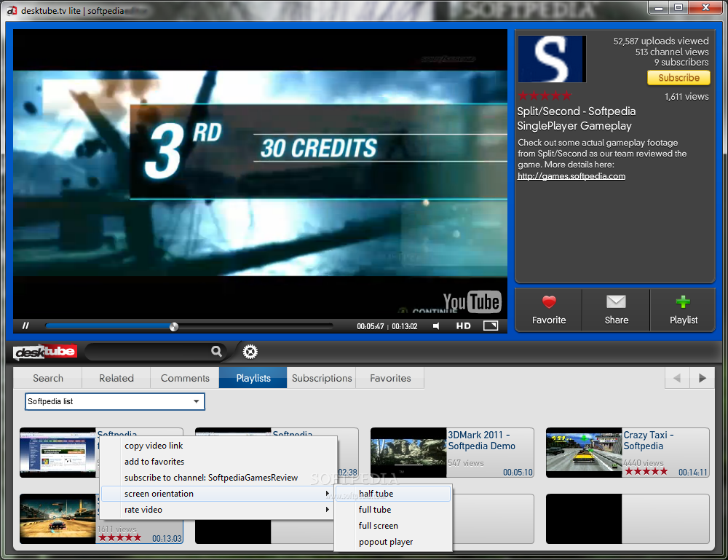
Task: Click the magnifier search icon
Action: coord(216,351)
